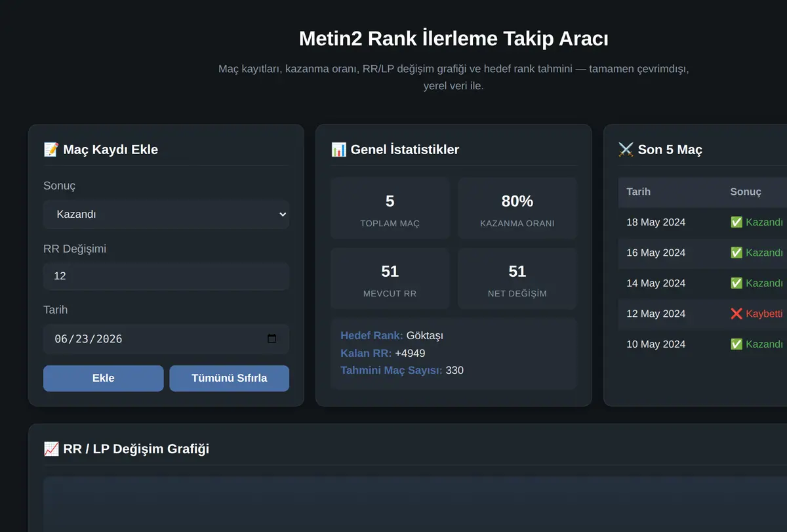Click the Sonuç field label above the dropdown
Image resolution: width=787 pixels, height=532 pixels.
60,186
